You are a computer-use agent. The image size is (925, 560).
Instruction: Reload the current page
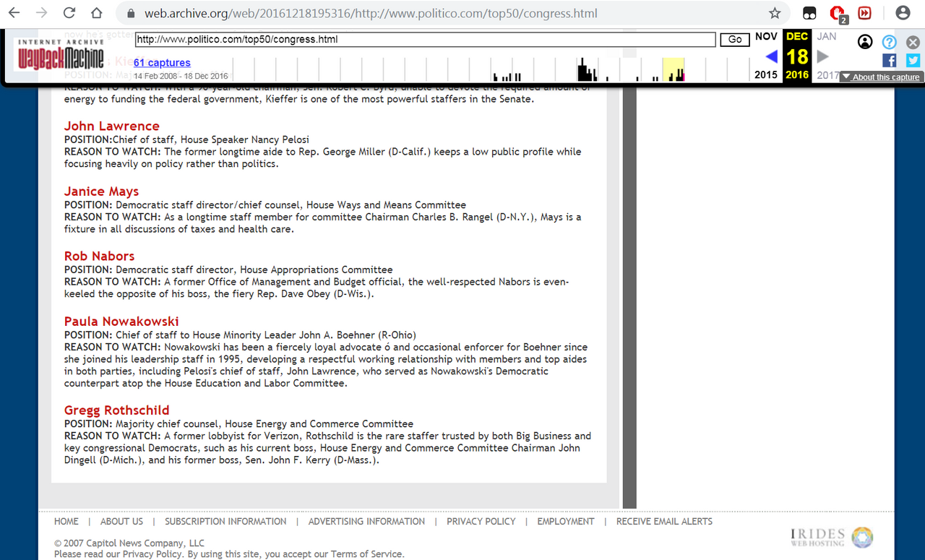pyautogui.click(x=69, y=13)
